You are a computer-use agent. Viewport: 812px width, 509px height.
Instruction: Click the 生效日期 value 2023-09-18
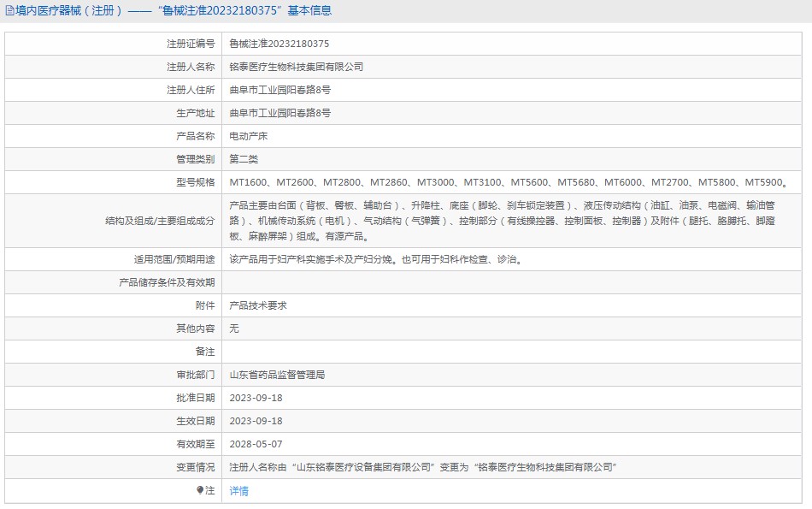[x=256, y=421]
